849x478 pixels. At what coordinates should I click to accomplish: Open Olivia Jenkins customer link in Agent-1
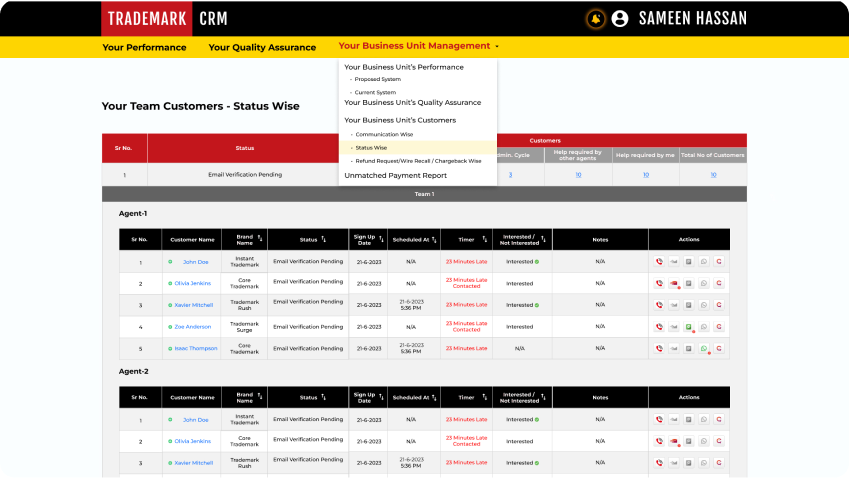pyautogui.click(x=194, y=284)
